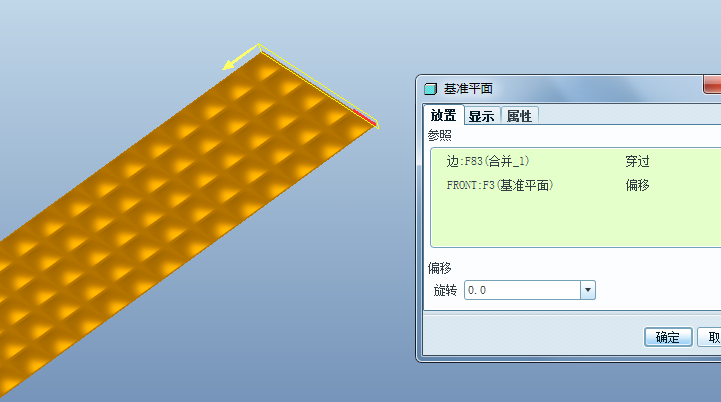Switch to the 放置 tab
This screenshot has height=402, width=721.
point(443,115)
